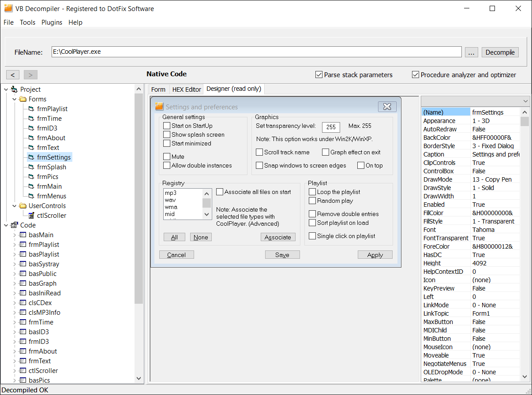Image resolution: width=532 pixels, height=395 pixels.
Task: Click the Apply button in settings form
Action: (x=375, y=255)
